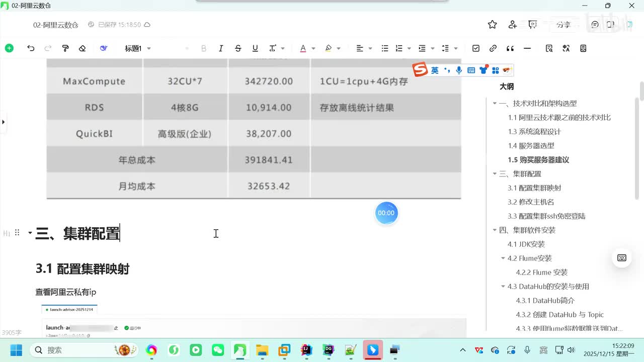Go to 4.1 JDK安装 in outline
Image resolution: width=644 pixels, height=362 pixels.
pos(526,244)
